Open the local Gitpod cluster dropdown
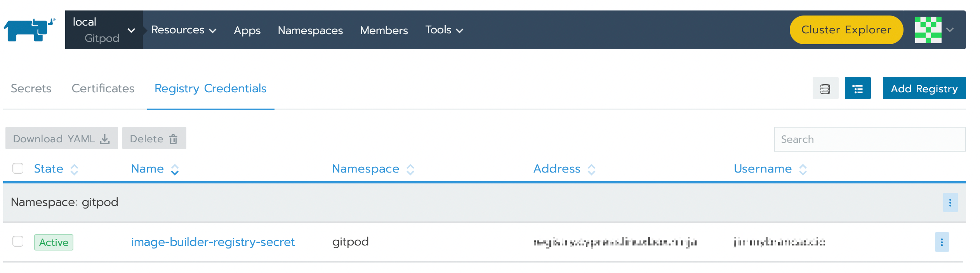This screenshot has width=980, height=273. 104,30
